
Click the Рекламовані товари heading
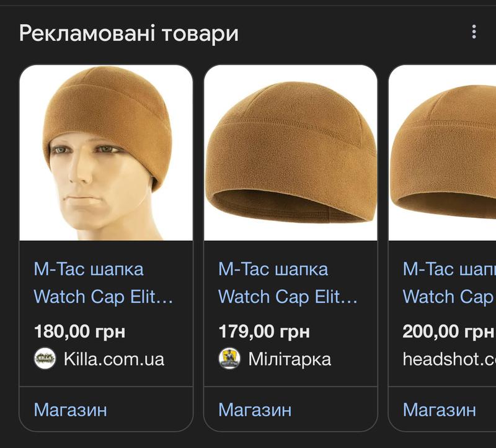129,34
